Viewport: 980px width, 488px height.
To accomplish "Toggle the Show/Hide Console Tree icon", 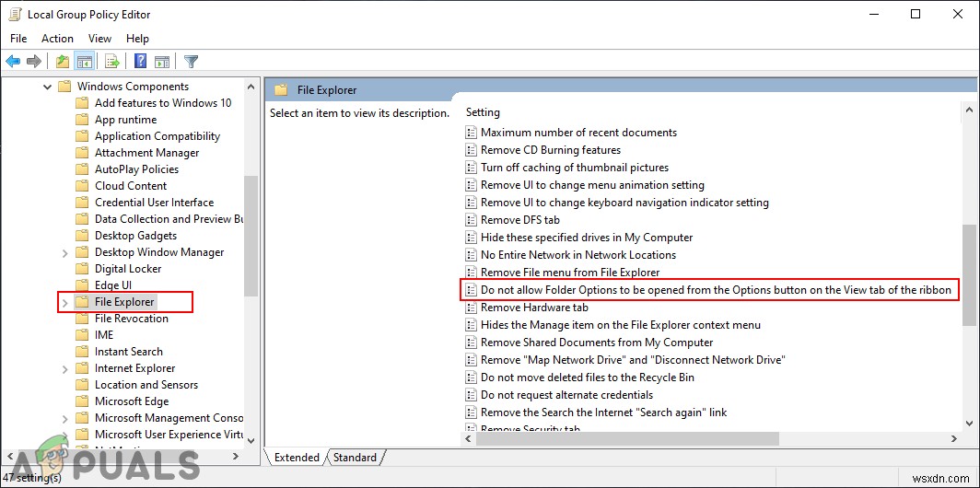I will [x=84, y=62].
